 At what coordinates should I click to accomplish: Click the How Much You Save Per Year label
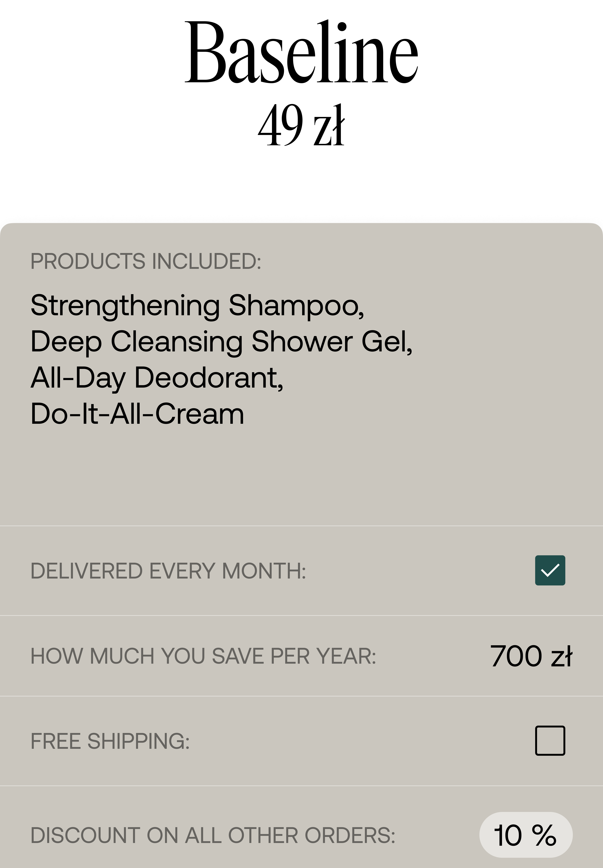203,656
